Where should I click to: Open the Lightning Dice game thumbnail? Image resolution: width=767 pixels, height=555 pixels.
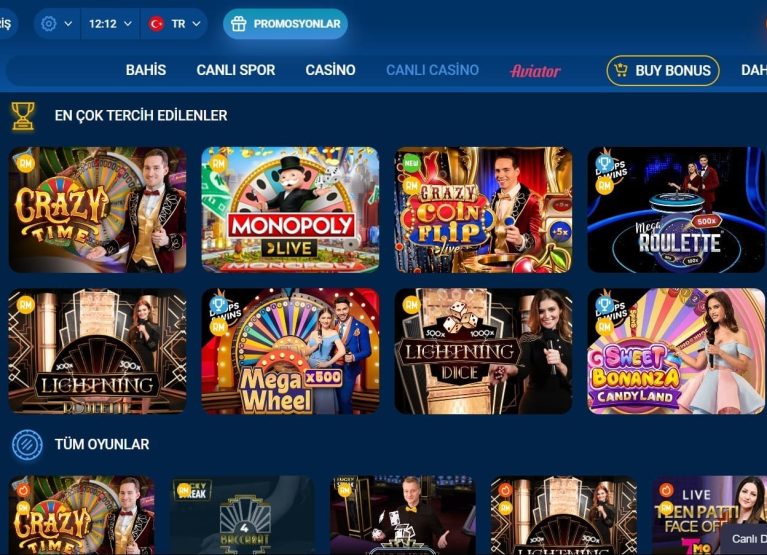point(483,351)
